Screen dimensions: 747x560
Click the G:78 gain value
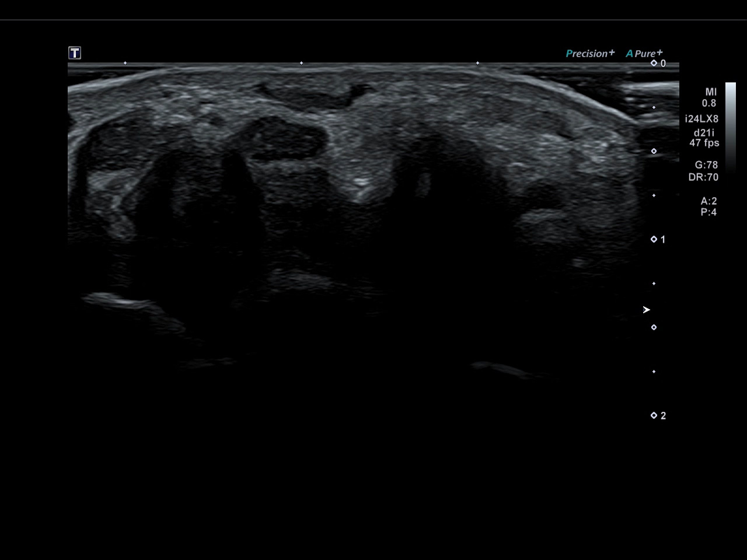point(706,165)
